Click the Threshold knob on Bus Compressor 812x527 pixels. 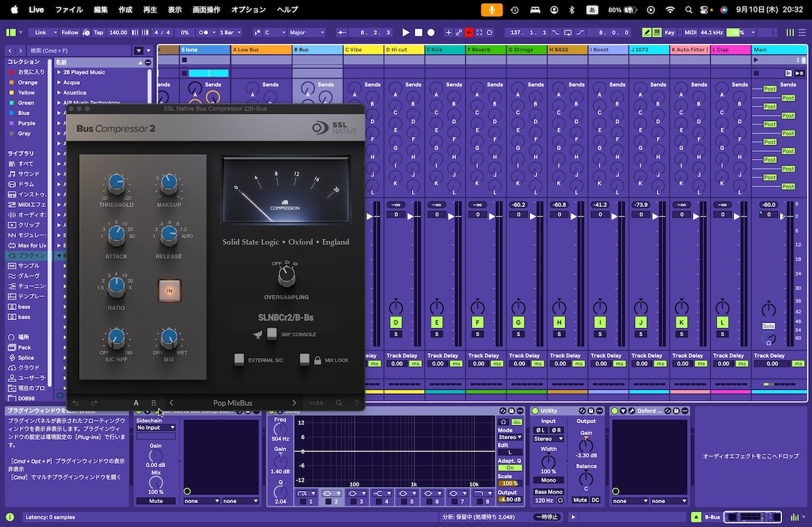tap(116, 184)
